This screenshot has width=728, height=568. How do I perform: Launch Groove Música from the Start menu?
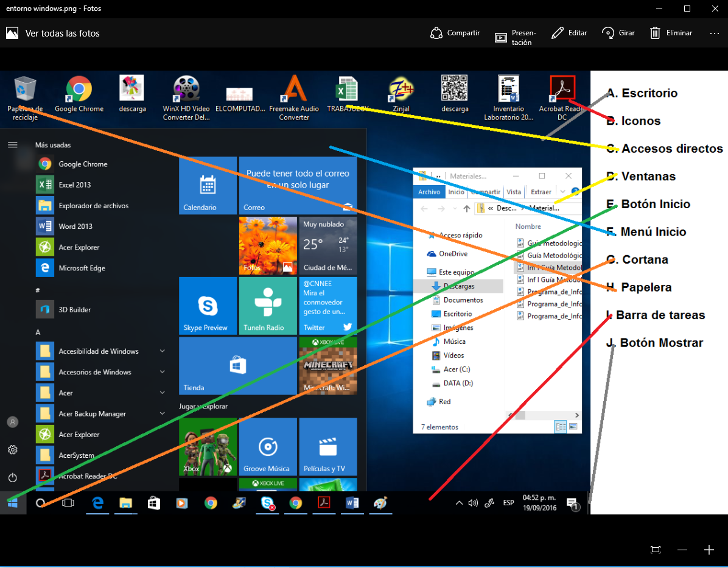click(268, 446)
